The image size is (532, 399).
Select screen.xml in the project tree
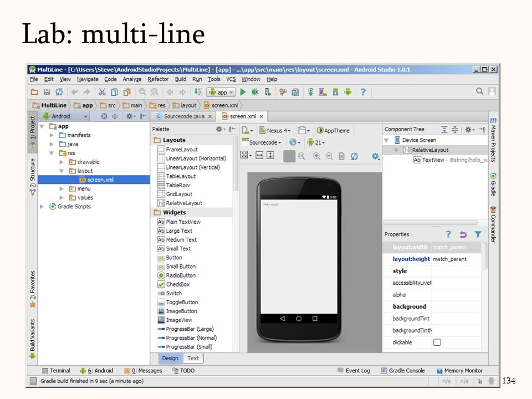[x=94, y=180]
